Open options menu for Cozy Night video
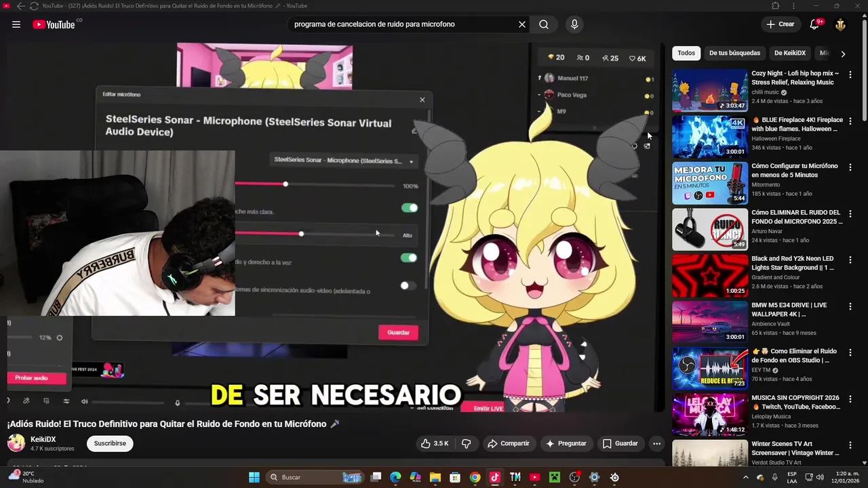The width and height of the screenshot is (868, 488). pos(850,74)
